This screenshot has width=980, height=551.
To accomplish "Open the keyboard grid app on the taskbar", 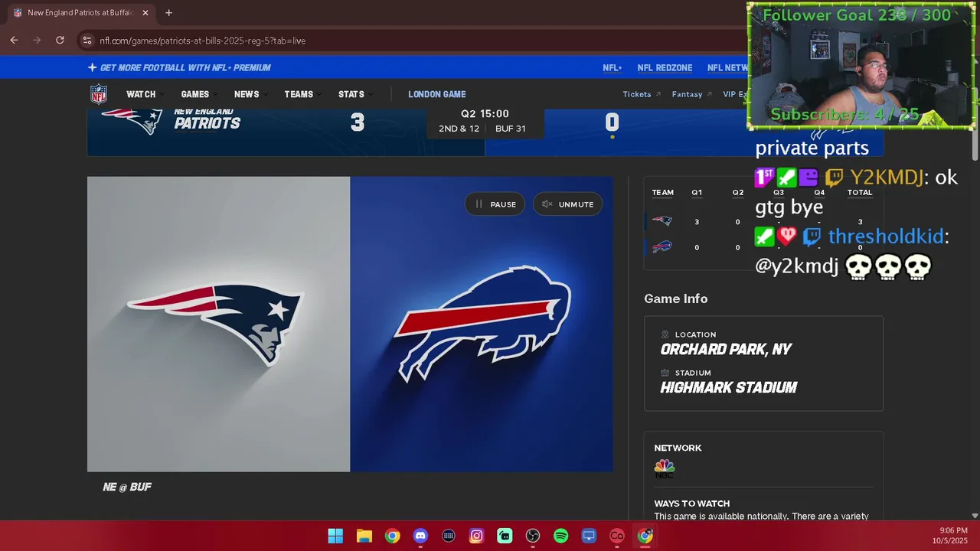I will coord(449,536).
